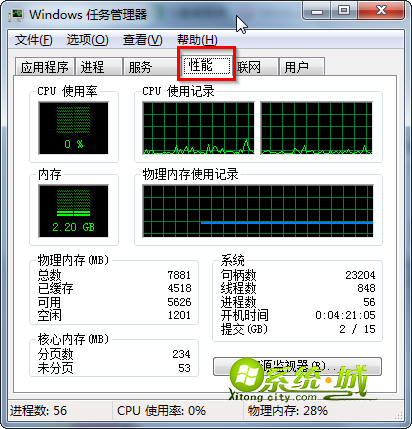This screenshot has height=429, width=412.
Task: Select the 性能 tab
Action: [207, 65]
